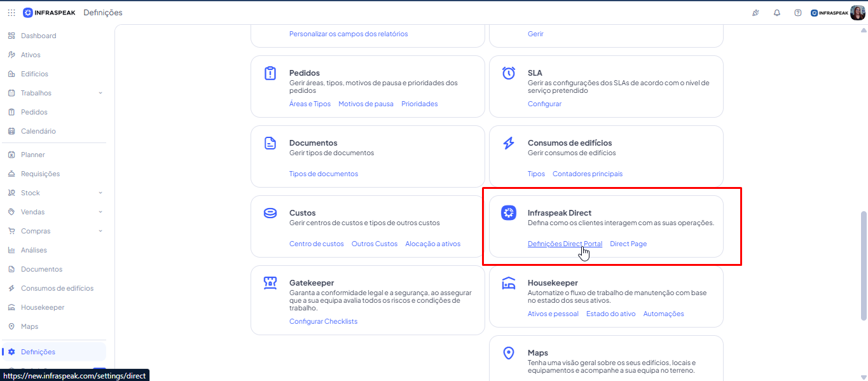Click the Definições gear sidebar icon

pyautogui.click(x=11, y=352)
